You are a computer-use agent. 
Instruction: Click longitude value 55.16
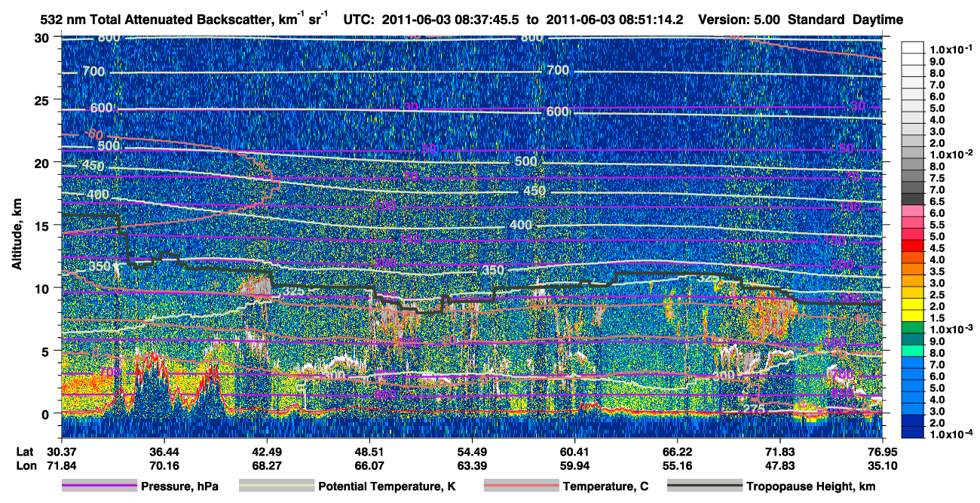coord(678,465)
